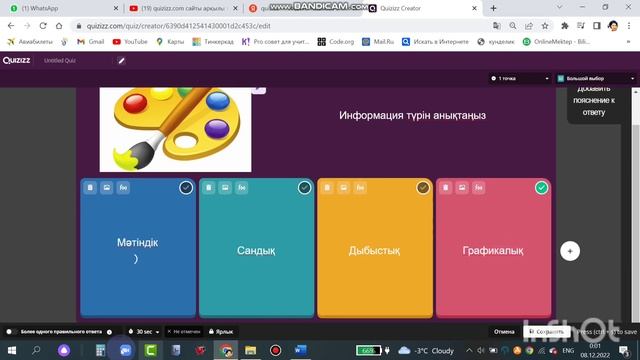The height and width of the screenshot is (360, 640).
Task: Mark Мәтіндік as correct answer
Action: [186, 188]
